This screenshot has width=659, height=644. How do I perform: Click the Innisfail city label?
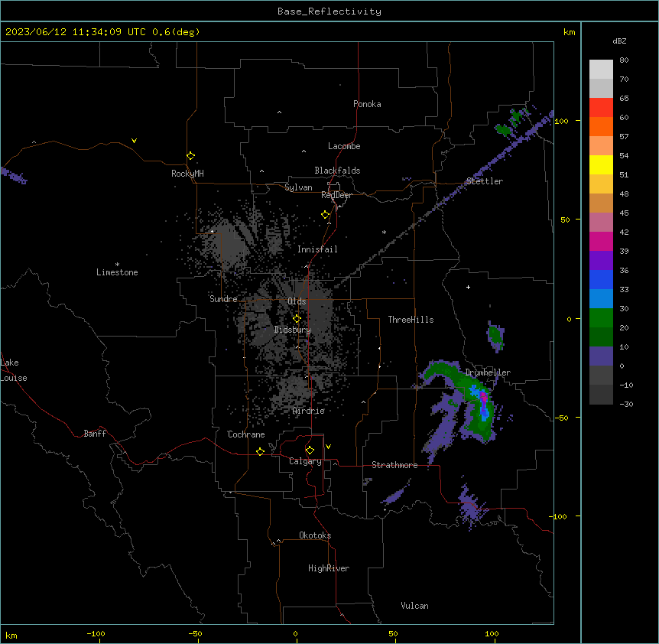[317, 249]
